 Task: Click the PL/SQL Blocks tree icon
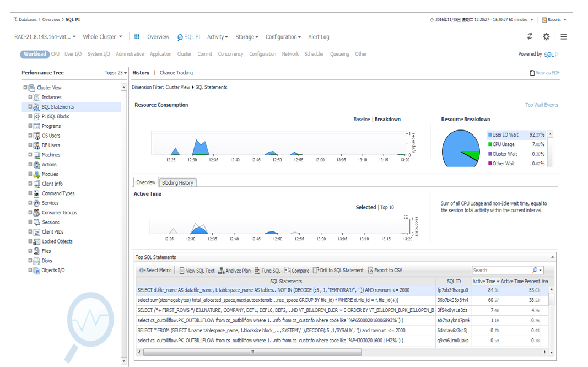pos(36,117)
